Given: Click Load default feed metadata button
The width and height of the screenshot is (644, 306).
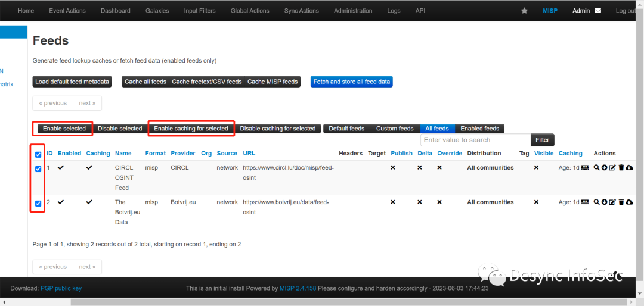Looking at the screenshot, I should click(x=72, y=82).
